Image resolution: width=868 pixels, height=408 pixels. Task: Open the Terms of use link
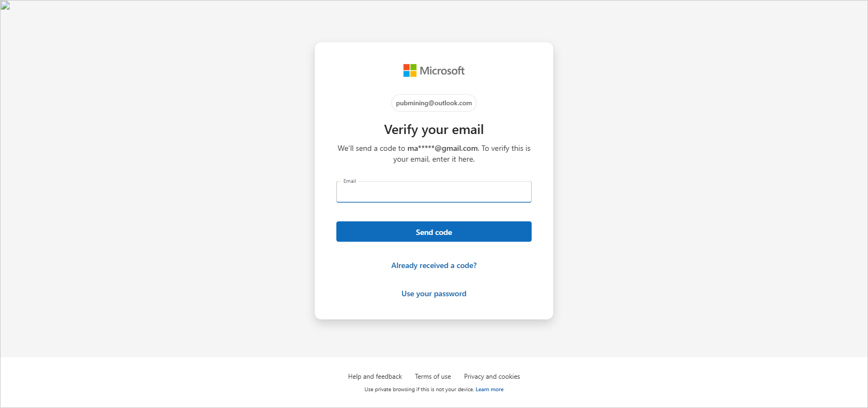click(432, 377)
